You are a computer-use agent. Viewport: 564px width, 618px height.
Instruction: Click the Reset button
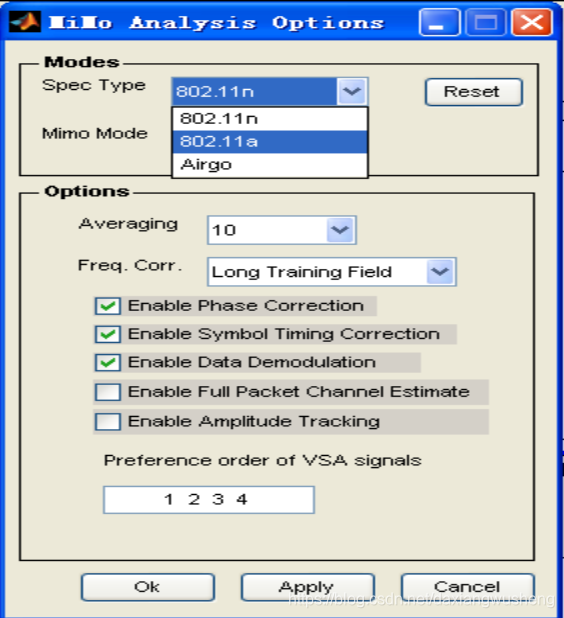(474, 92)
